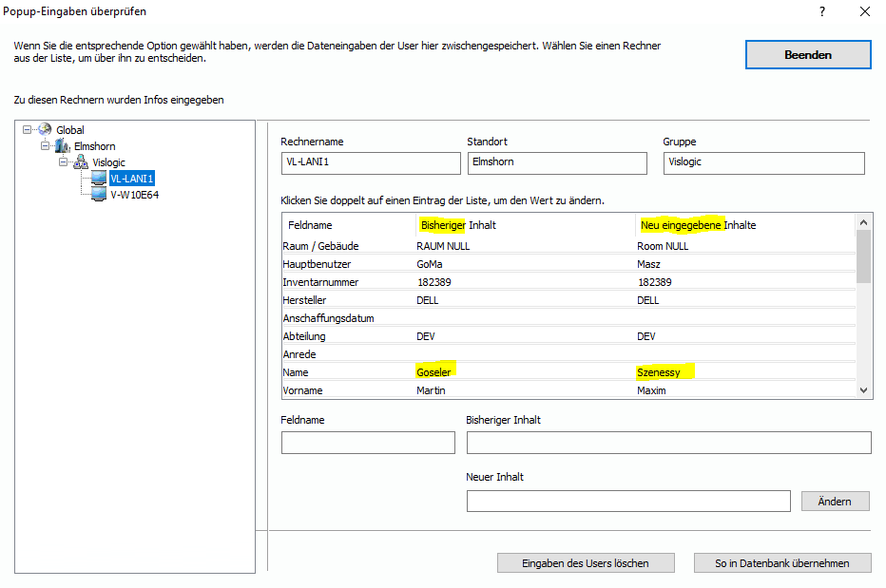
Task: Click the help question mark icon
Action: point(822,11)
